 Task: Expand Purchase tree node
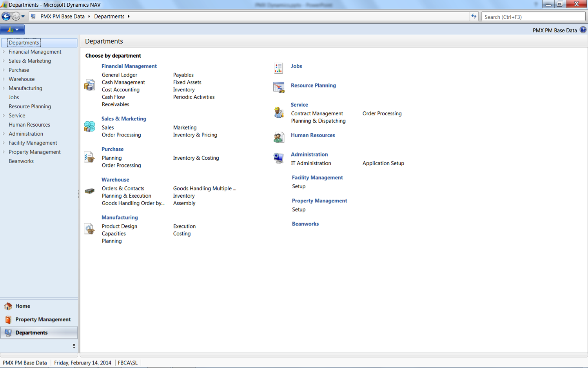(4, 70)
